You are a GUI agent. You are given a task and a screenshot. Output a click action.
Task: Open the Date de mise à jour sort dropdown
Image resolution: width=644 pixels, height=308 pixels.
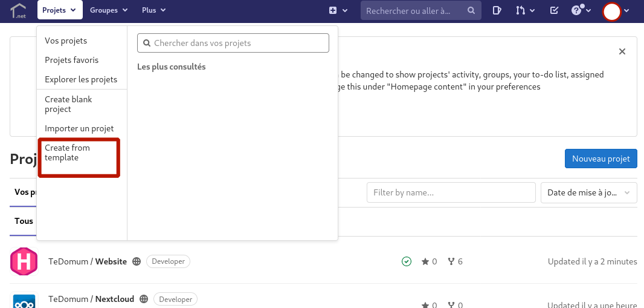588,192
